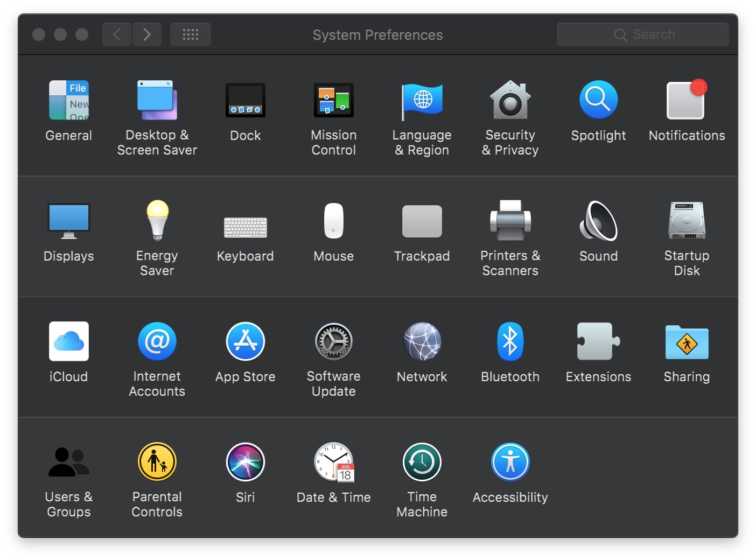This screenshot has height=560, width=756.
Task: Close the System Preferences window
Action: click(39, 34)
